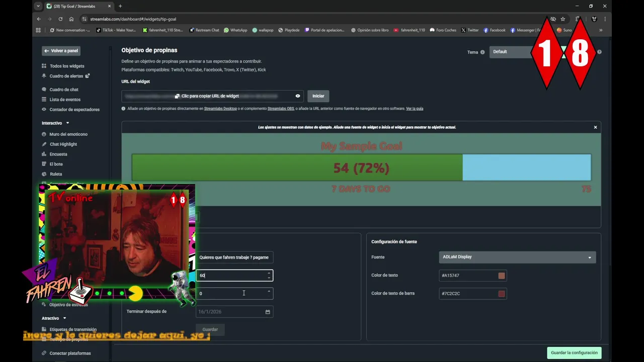This screenshot has height=362, width=644.
Task: Click the El bote jar icon
Action: pyautogui.click(x=44, y=164)
